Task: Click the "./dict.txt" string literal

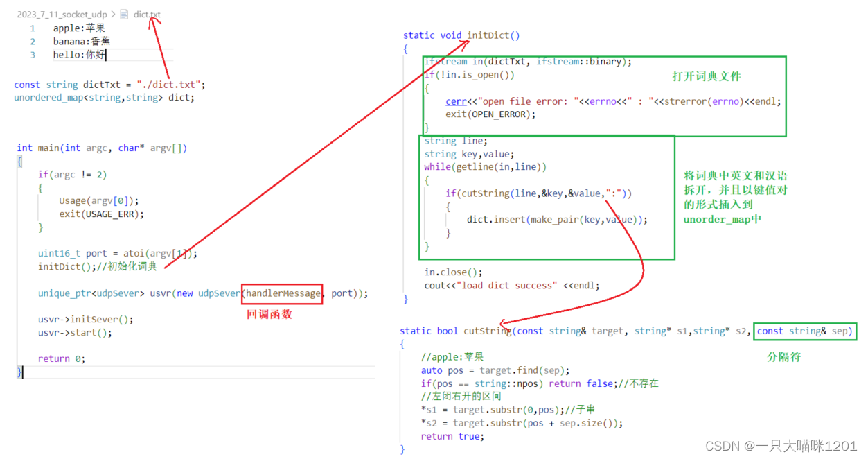Action: 169,85
